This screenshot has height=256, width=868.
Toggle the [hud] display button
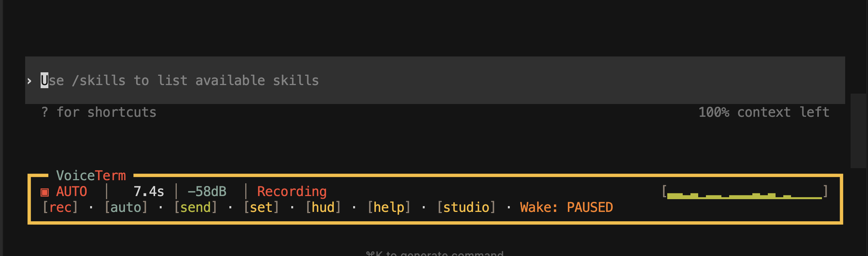[x=323, y=207]
